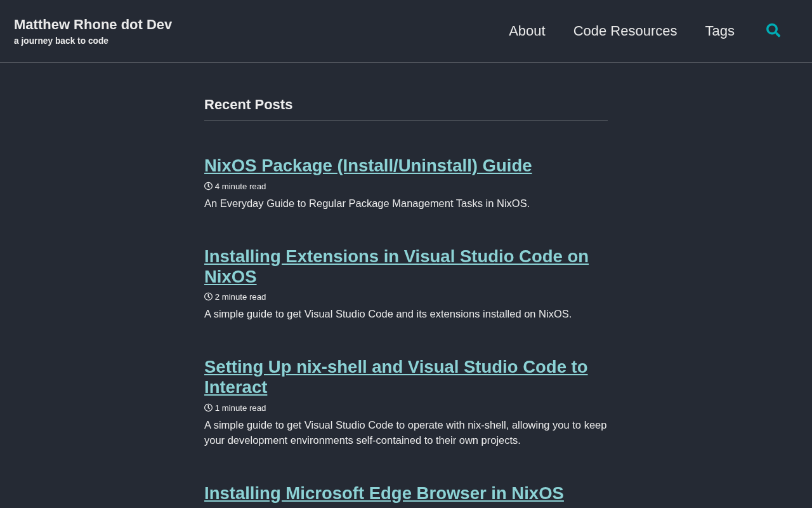This screenshot has height=508, width=812.
Task: Click the Recent Posts heading
Action: pyautogui.click(x=248, y=105)
